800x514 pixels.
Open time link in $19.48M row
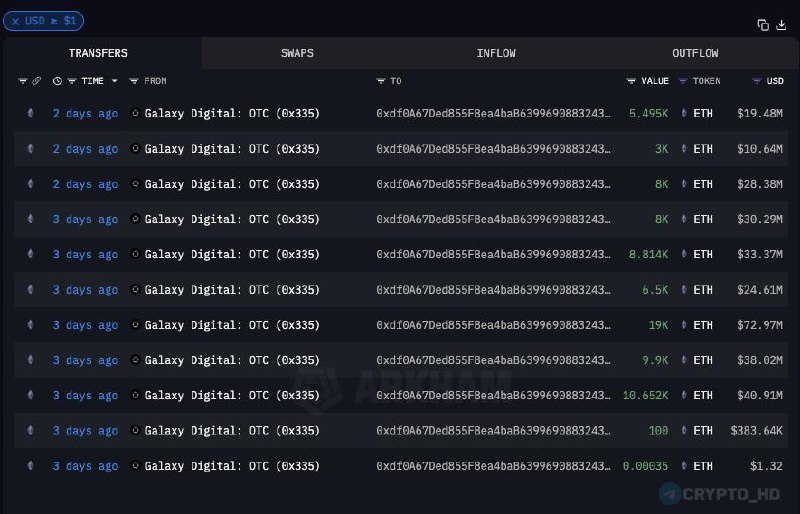(85, 113)
